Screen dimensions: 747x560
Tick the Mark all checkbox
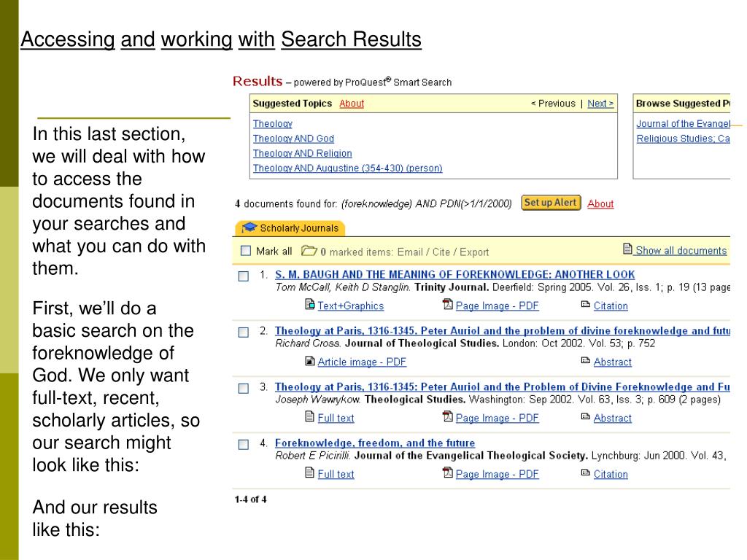(246, 251)
